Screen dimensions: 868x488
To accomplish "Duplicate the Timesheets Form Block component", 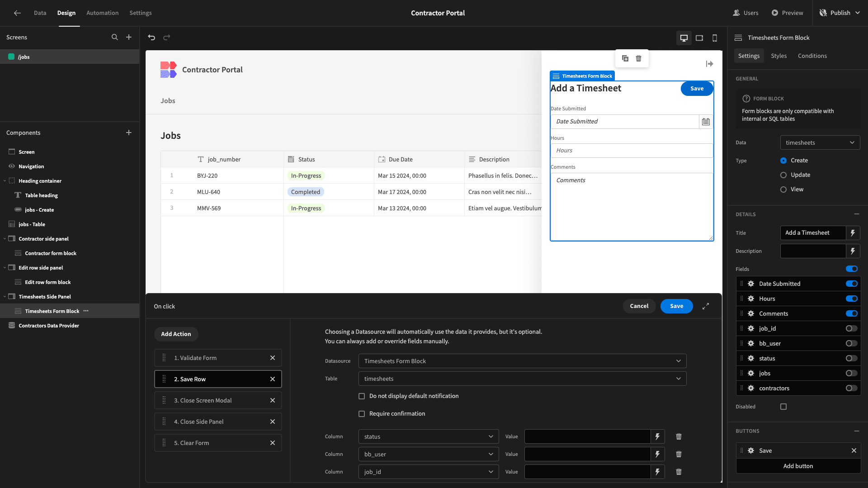I will tap(625, 58).
